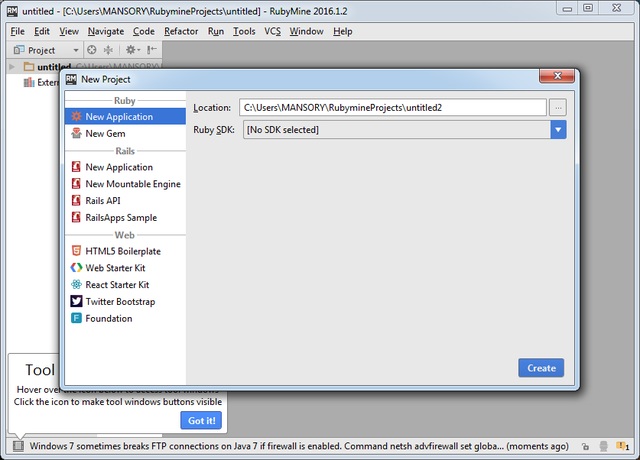Choose Rails New Mountable Engine template
The image size is (640, 460).
[133, 184]
